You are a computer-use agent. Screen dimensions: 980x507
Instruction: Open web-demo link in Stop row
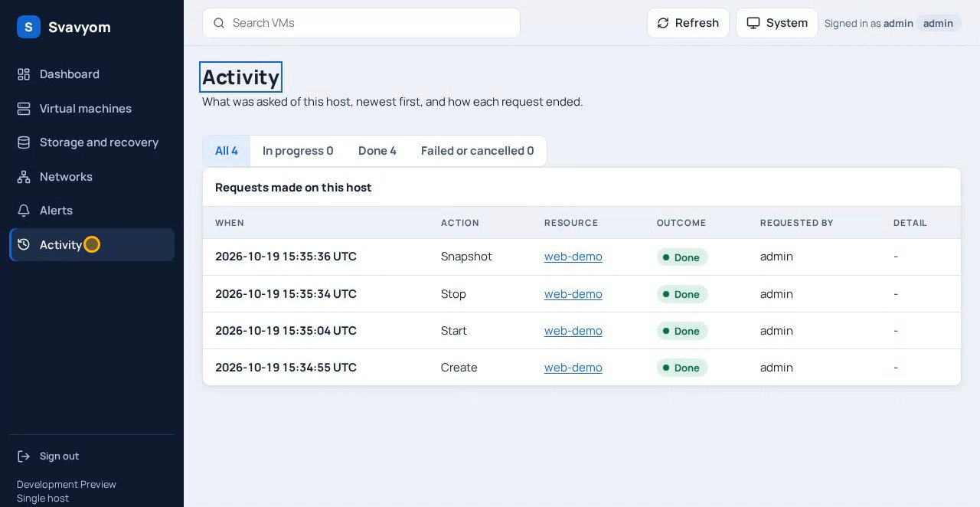click(x=573, y=294)
